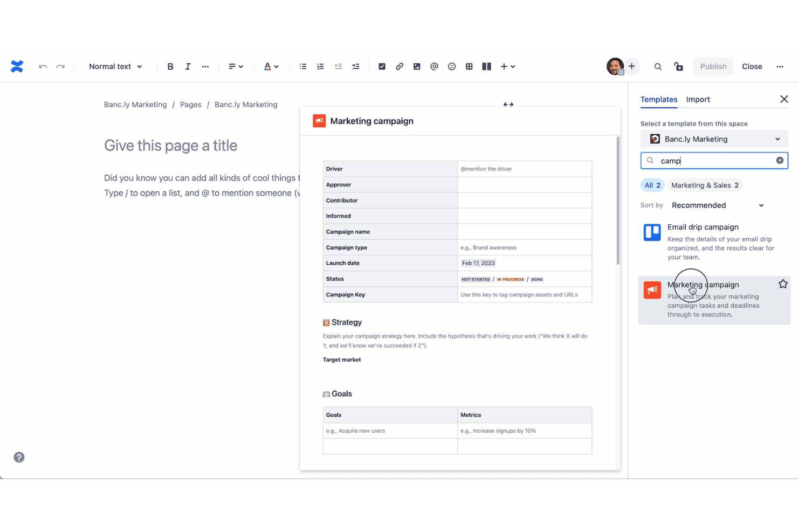Insert an @ mention
This screenshot has height=532, width=798.
(434, 66)
